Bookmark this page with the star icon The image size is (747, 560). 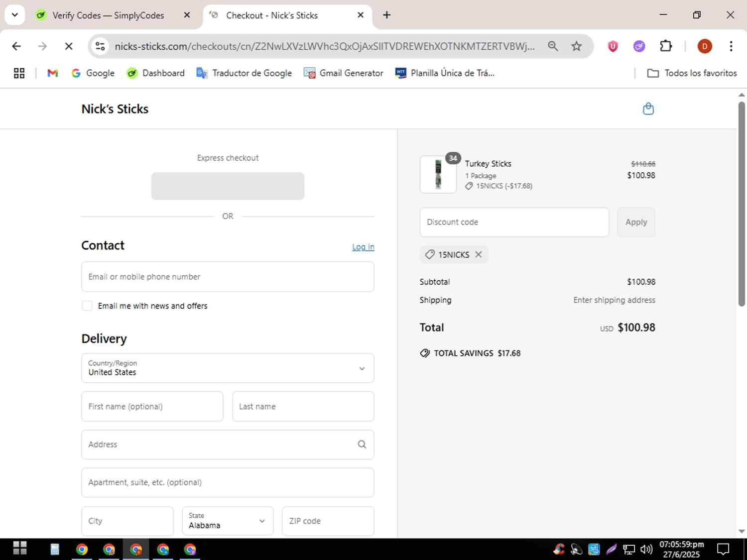coord(576,46)
